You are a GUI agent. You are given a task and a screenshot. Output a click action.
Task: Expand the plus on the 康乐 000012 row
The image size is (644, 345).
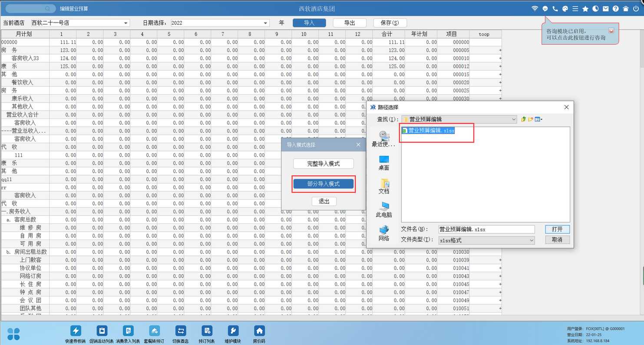click(x=500, y=66)
